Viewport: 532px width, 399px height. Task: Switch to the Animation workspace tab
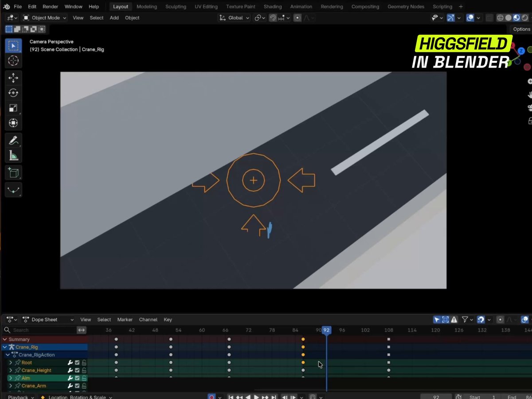point(301,7)
